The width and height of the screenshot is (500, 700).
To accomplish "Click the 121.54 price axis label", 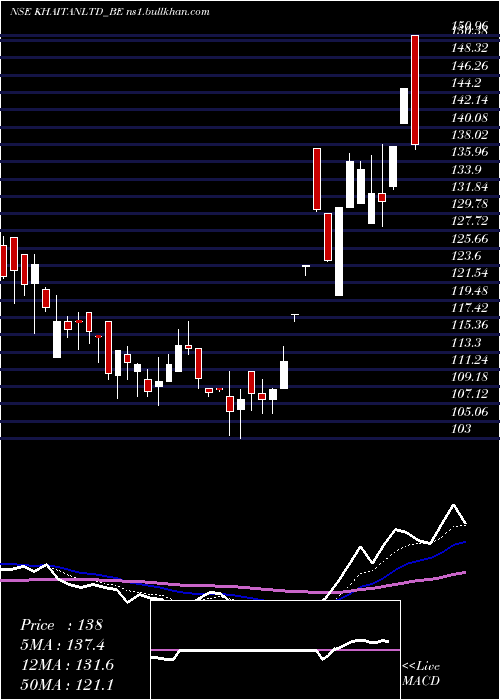I will pos(469,273).
